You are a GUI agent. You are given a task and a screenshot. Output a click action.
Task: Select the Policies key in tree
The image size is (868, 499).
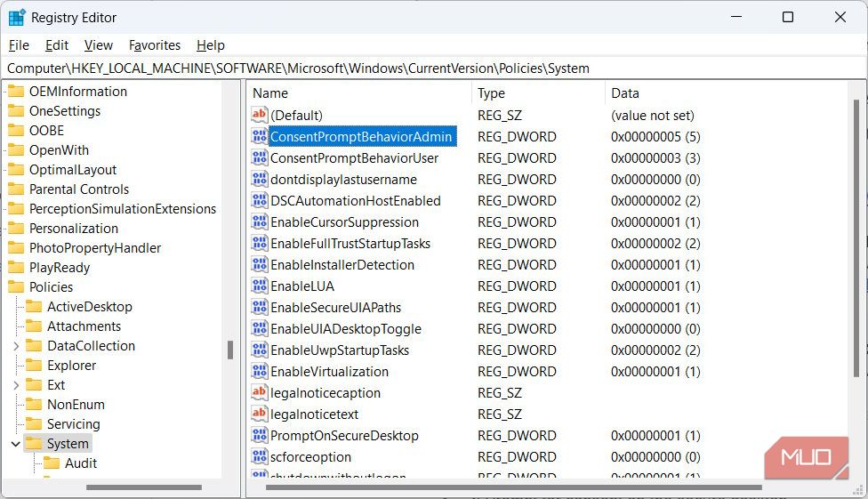pyautogui.click(x=51, y=287)
